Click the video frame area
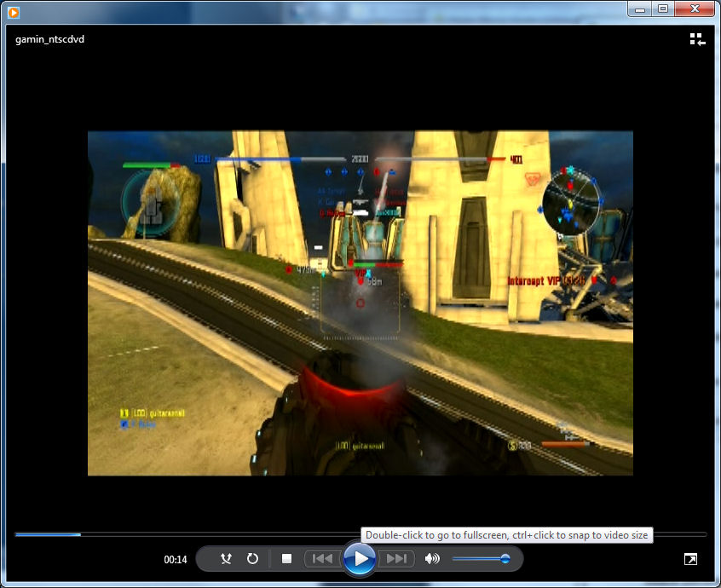 point(360,303)
